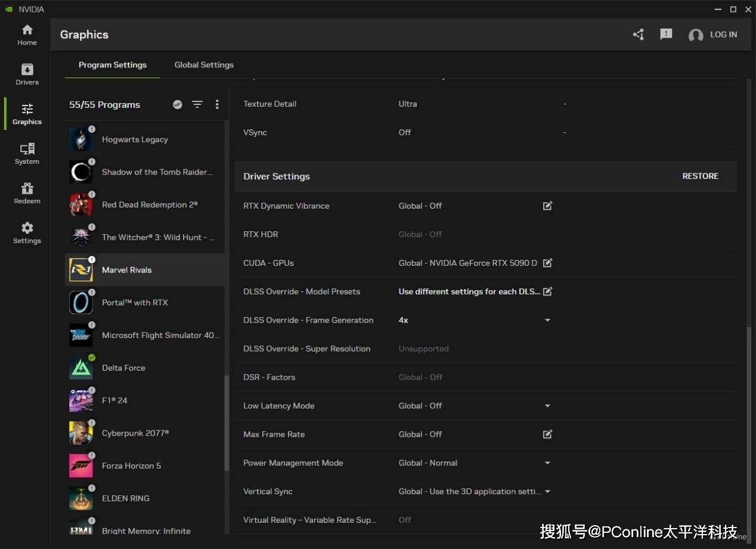This screenshot has width=756, height=549.
Task: Select Graphics in the sidebar
Action: (27, 114)
